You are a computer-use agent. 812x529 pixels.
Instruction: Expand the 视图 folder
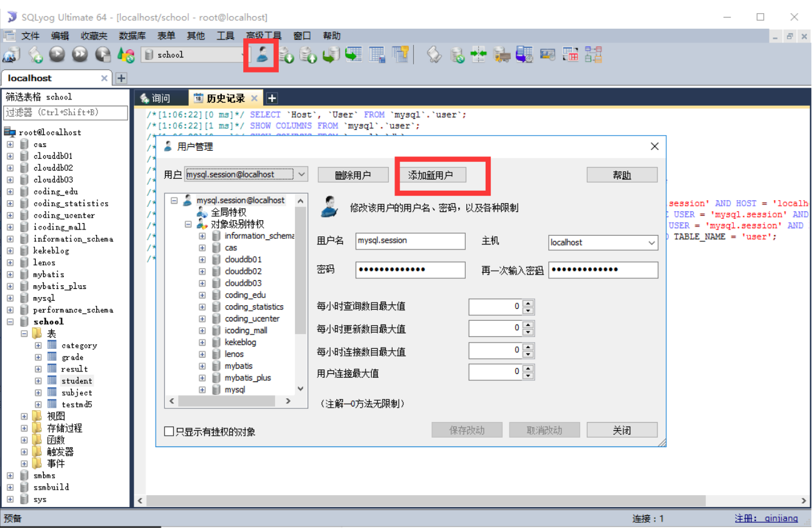[24, 416]
